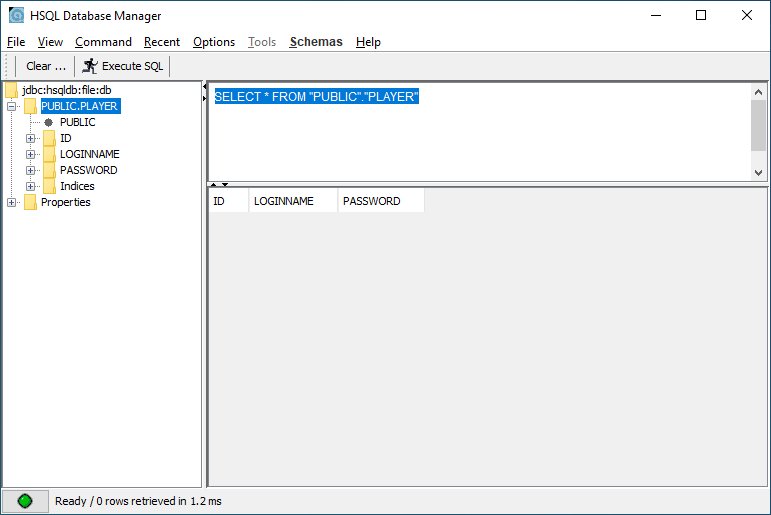Expand the Properties tree node
The width and height of the screenshot is (771, 515).
coord(12,202)
